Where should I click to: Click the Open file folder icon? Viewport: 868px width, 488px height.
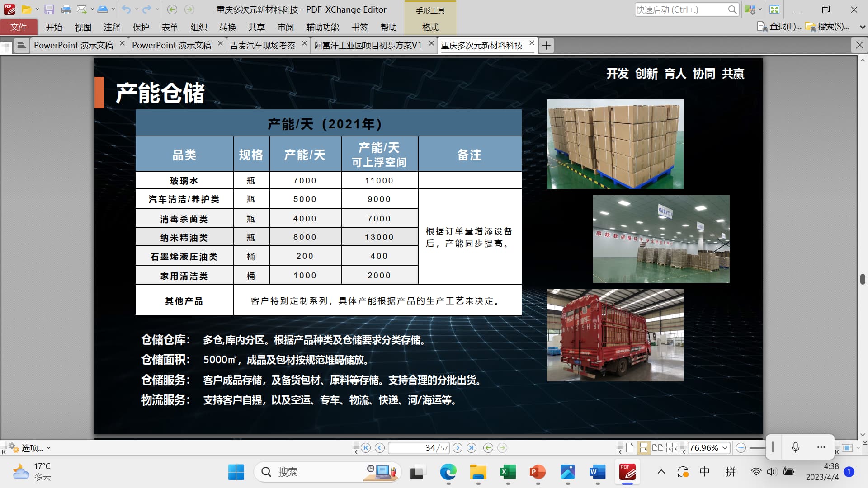27,9
